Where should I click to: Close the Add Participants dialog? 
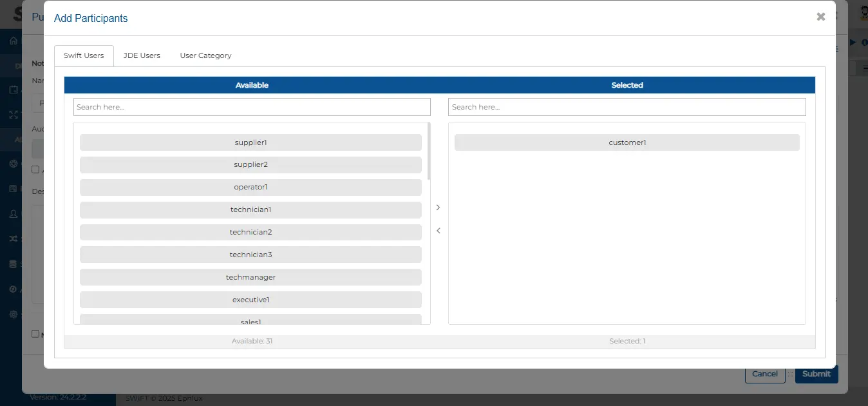coord(820,17)
